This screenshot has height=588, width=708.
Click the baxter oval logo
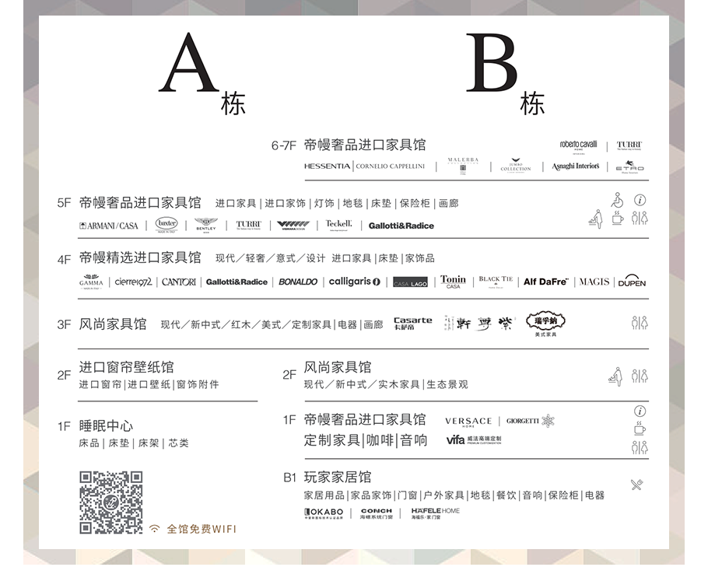coord(166,224)
